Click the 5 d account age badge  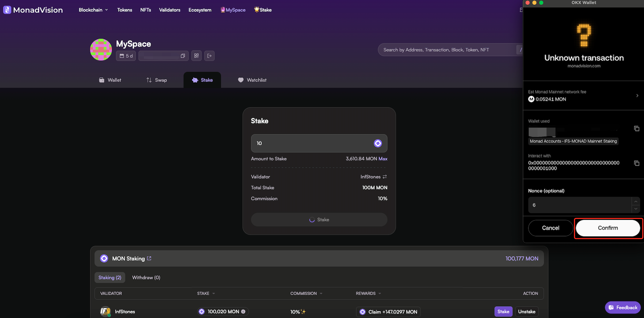pos(126,56)
